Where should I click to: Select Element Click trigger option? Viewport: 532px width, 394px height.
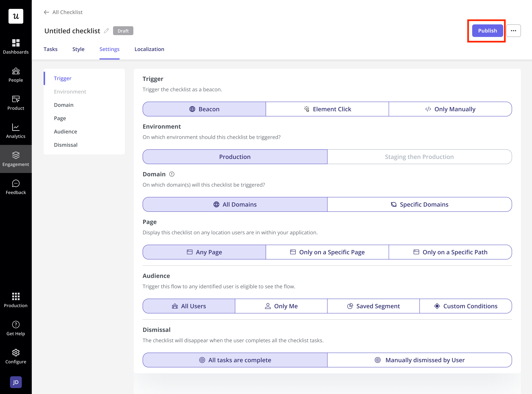click(x=327, y=109)
